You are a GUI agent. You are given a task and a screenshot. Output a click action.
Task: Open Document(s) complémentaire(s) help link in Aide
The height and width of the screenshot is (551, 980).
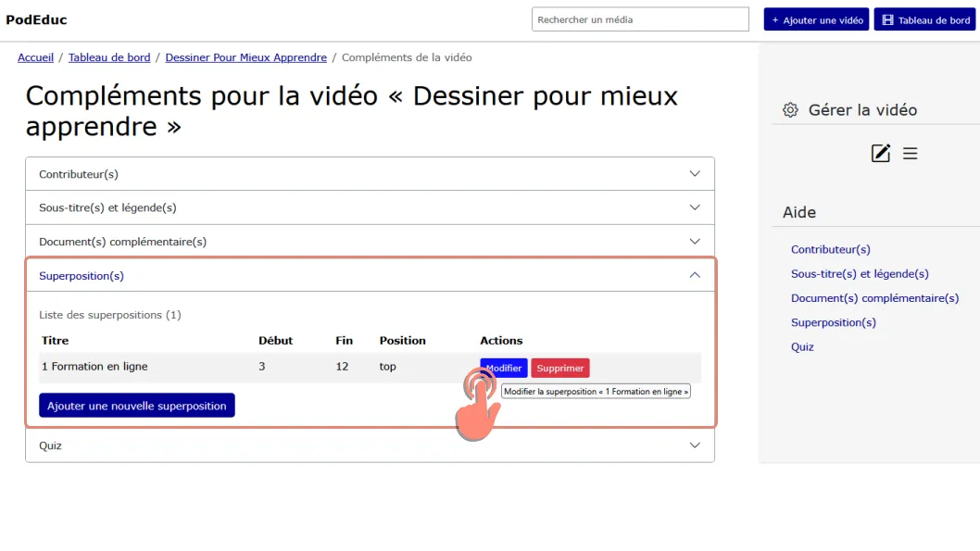tap(874, 298)
